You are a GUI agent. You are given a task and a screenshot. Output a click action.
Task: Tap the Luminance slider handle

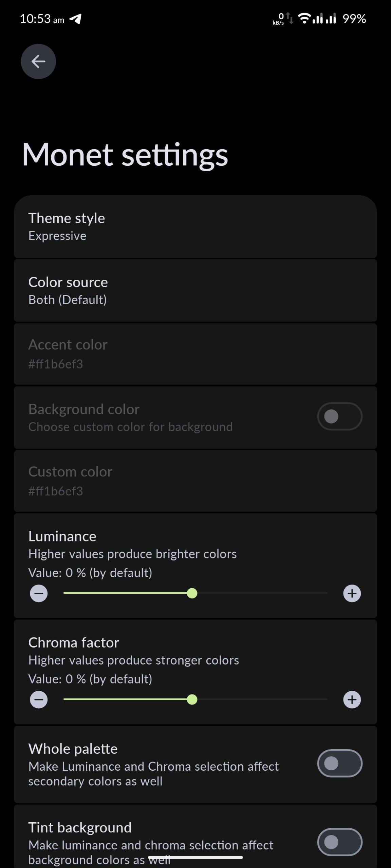point(192,593)
